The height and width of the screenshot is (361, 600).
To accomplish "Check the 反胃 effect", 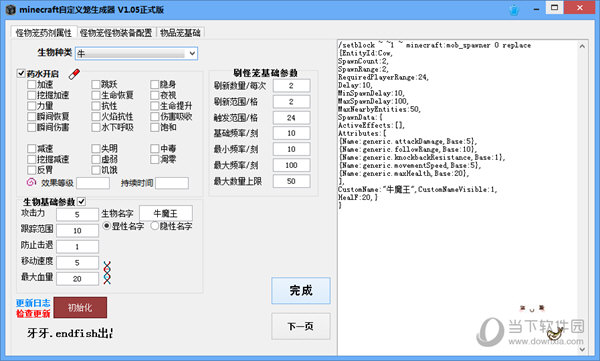I will [31, 170].
